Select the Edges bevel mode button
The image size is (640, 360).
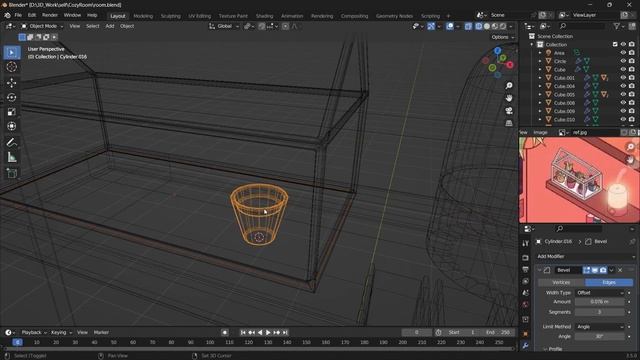[x=609, y=282]
